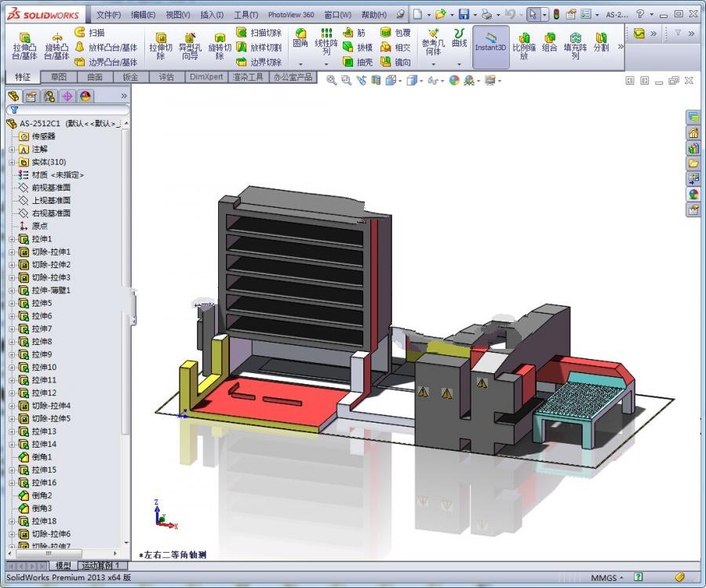706x588 pixels.
Task: Open the 插入(I) menu
Action: [212, 15]
